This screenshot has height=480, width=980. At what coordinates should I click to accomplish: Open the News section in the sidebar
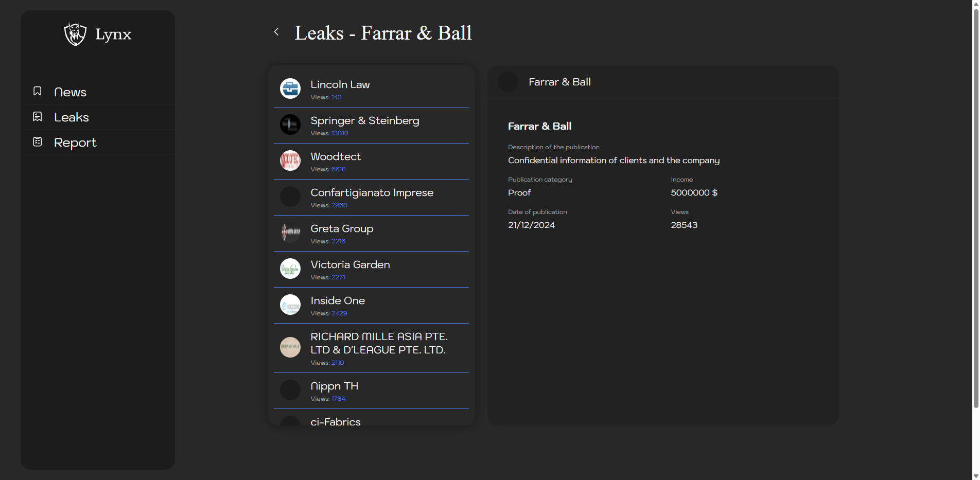tap(70, 92)
